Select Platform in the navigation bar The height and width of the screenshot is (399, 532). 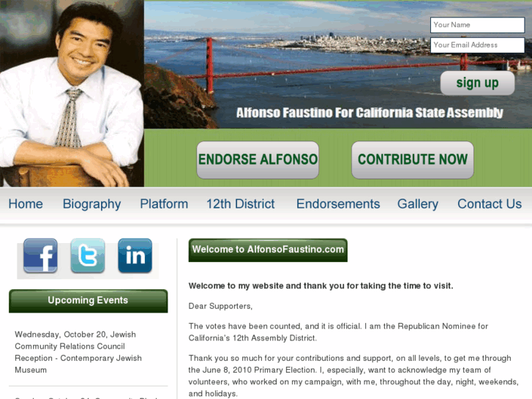point(164,204)
